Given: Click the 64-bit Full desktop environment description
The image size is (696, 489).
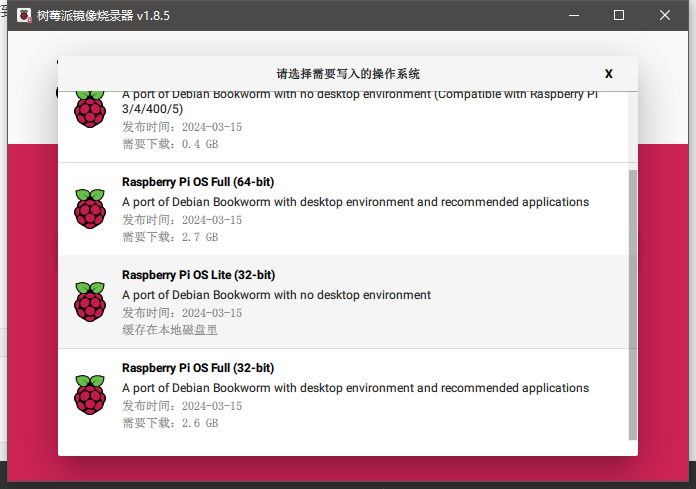Looking at the screenshot, I should [356, 202].
